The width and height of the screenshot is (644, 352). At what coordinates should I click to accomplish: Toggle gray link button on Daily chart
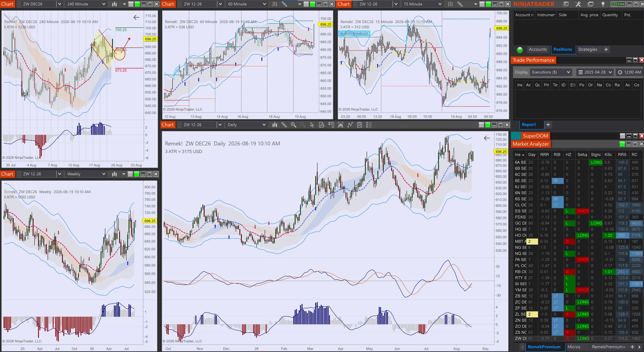[x=481, y=125]
